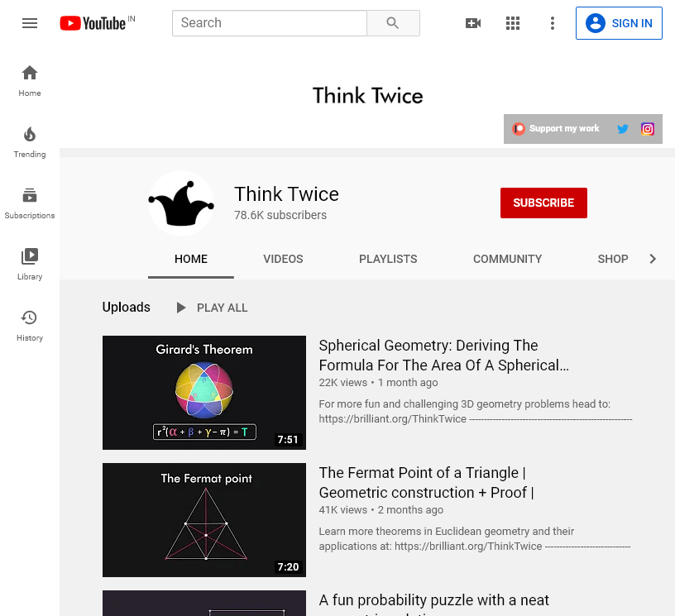Open Library in the sidebar
This screenshot has height=616, width=675.
tap(30, 265)
